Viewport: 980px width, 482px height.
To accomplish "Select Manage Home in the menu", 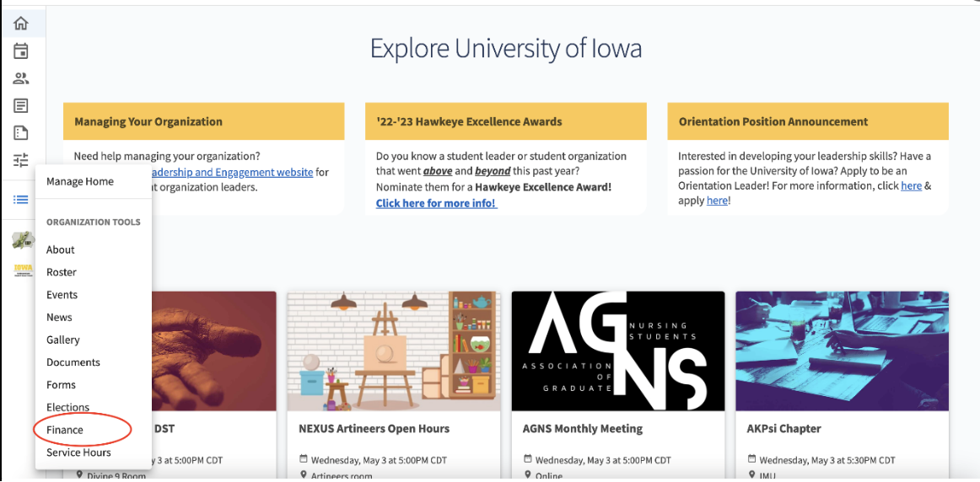I will point(80,182).
